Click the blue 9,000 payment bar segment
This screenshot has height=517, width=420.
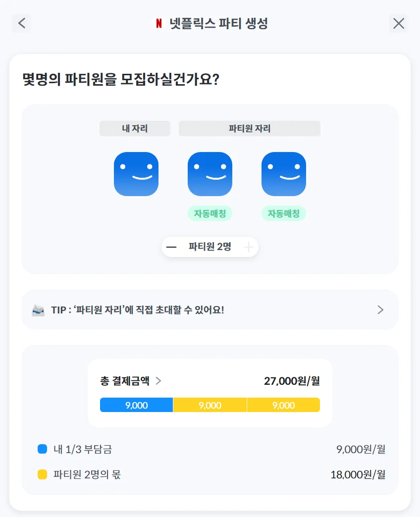coord(136,405)
